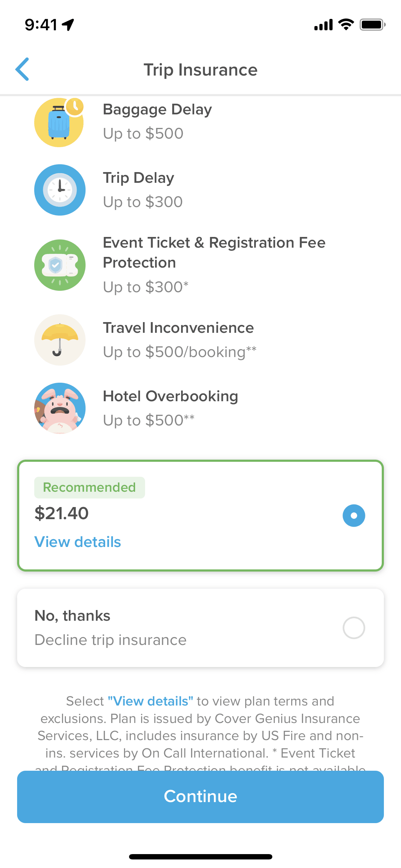Tap the green Recommended badge

coord(89,487)
